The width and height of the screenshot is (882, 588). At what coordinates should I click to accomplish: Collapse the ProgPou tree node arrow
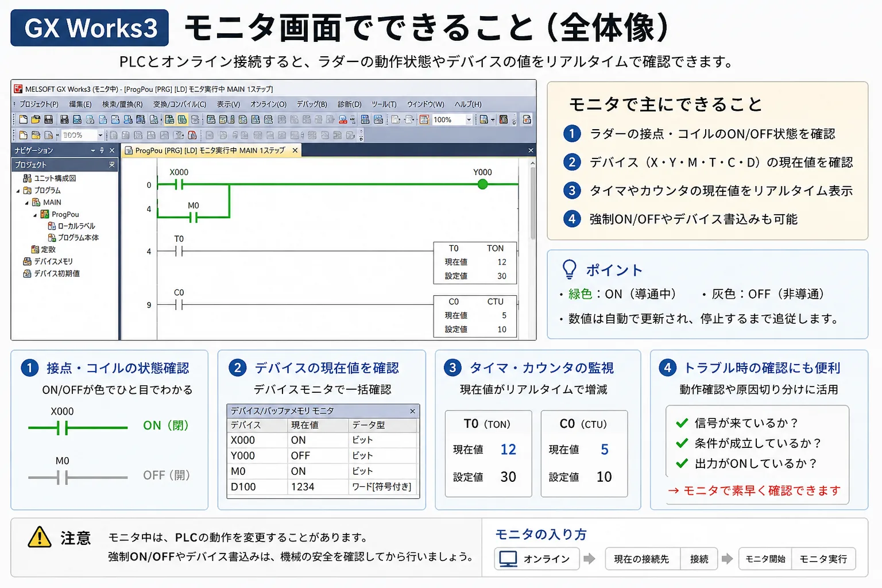point(35,215)
